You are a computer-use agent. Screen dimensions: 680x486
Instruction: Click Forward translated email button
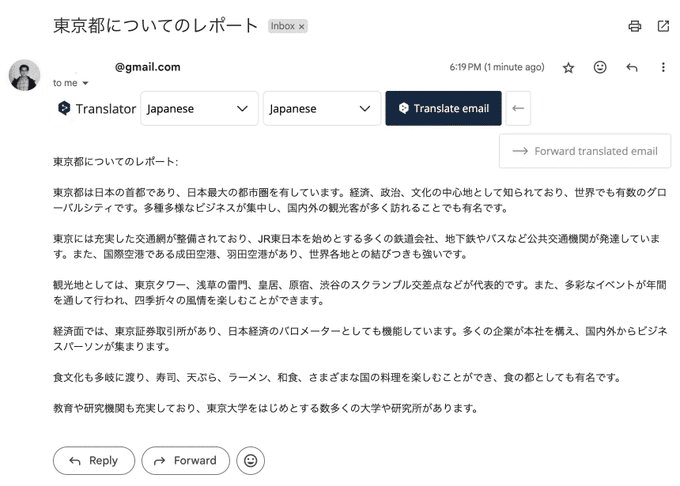click(585, 151)
